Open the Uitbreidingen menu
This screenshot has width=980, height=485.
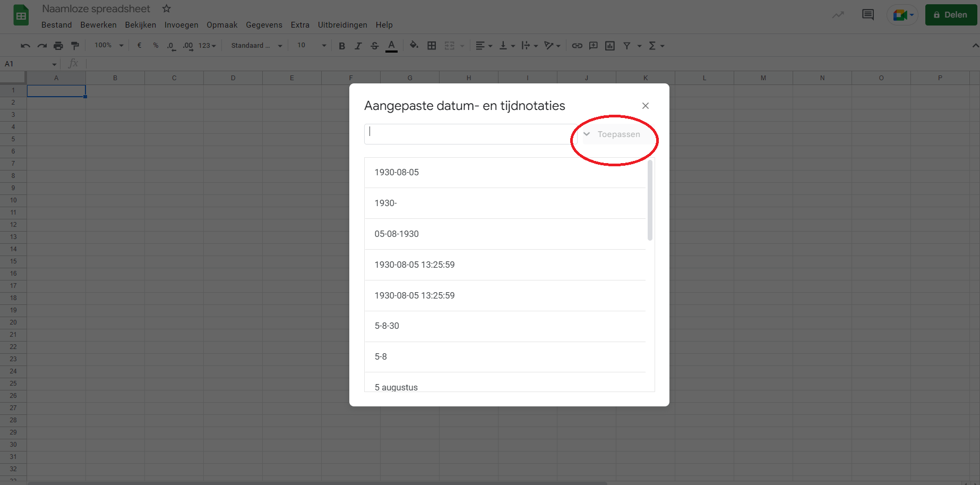(x=342, y=24)
